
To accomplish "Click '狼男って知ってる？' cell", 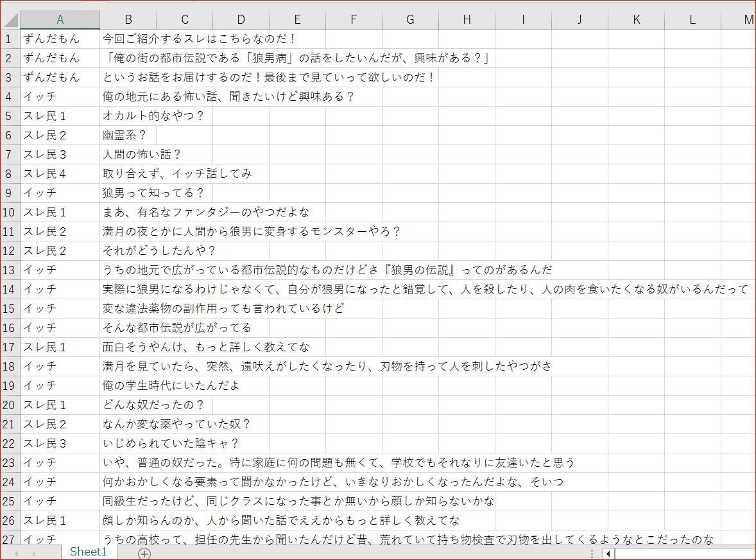I will click(x=153, y=193).
